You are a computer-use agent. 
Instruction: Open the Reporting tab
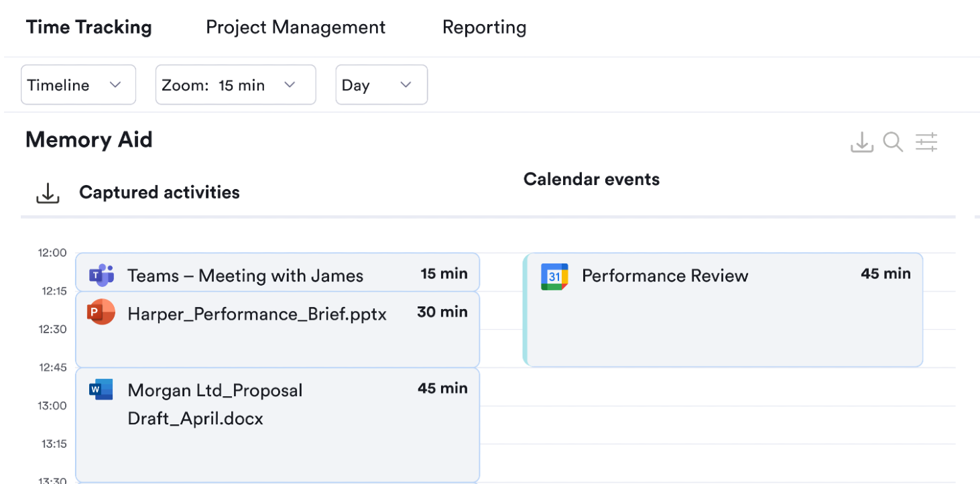pyautogui.click(x=484, y=27)
